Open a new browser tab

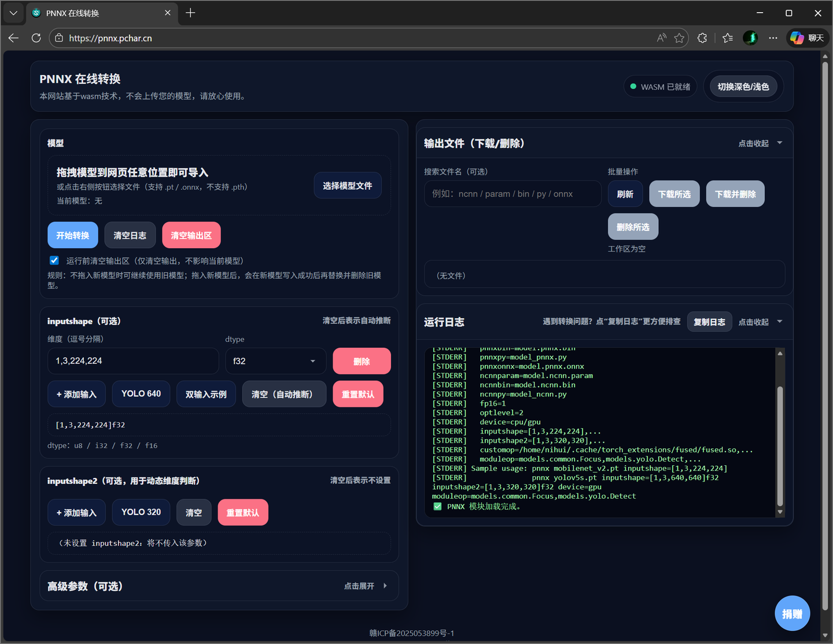tap(190, 13)
